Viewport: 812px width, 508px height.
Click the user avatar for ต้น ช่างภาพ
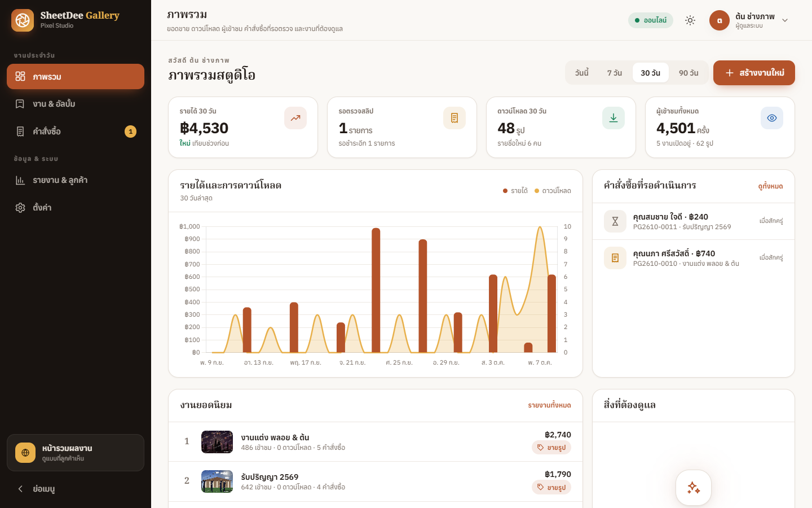tap(720, 20)
